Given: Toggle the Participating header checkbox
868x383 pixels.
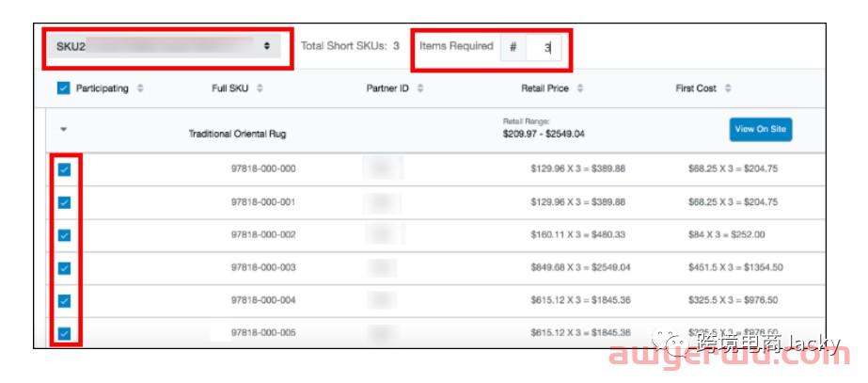Looking at the screenshot, I should tap(63, 88).
